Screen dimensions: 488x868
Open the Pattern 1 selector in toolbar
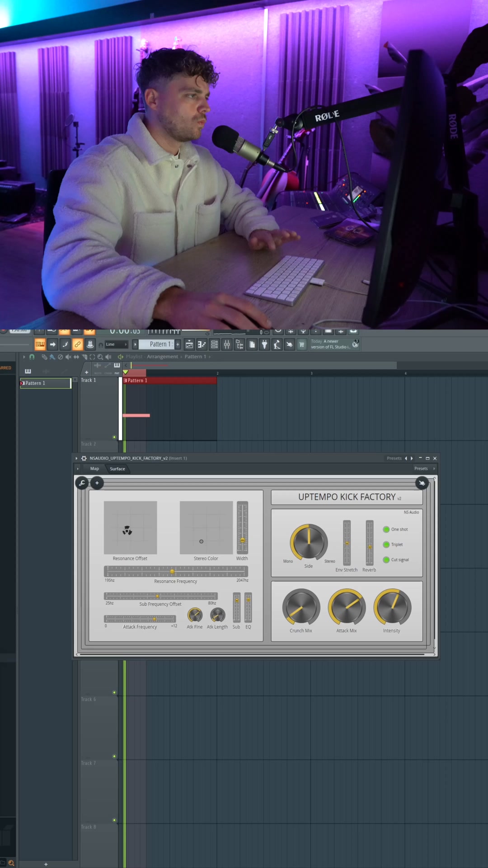[157, 344]
